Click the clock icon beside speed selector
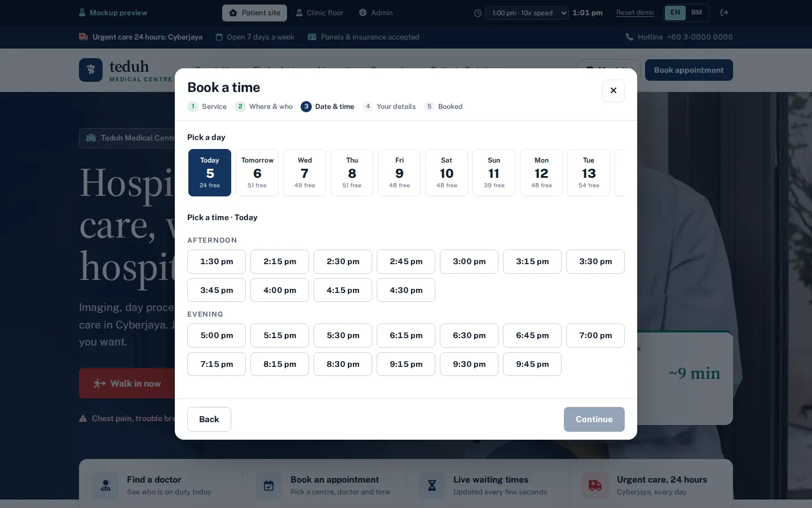 478,13
